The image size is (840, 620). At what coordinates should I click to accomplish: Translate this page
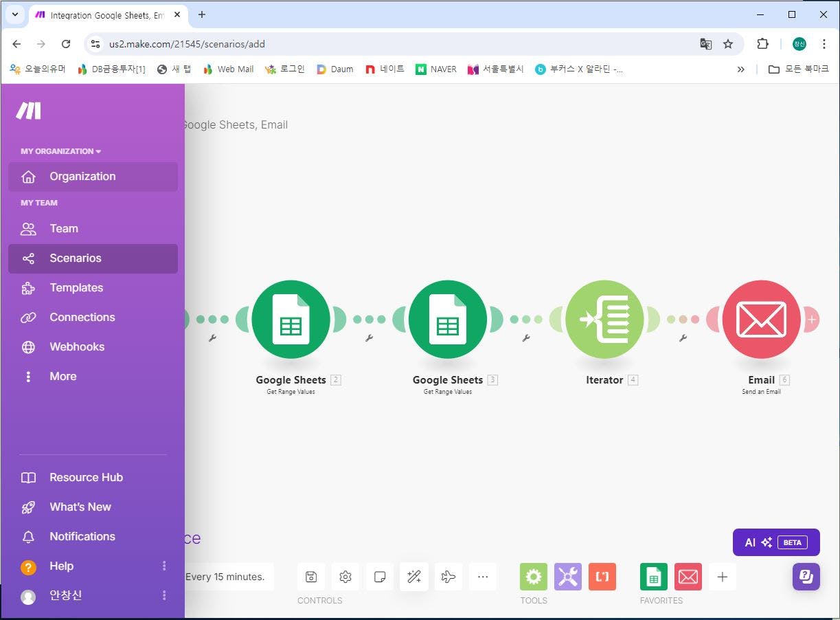click(705, 44)
